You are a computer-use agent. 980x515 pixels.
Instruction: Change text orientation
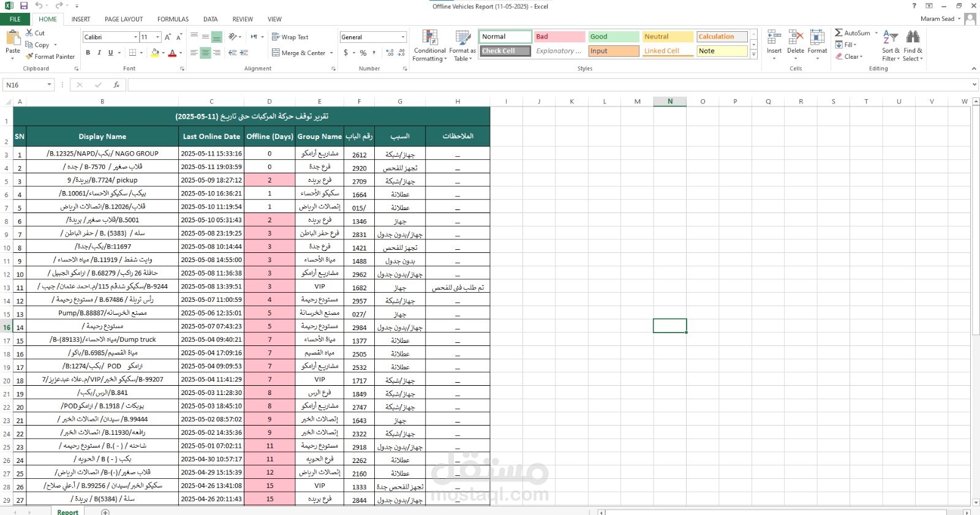(233, 37)
